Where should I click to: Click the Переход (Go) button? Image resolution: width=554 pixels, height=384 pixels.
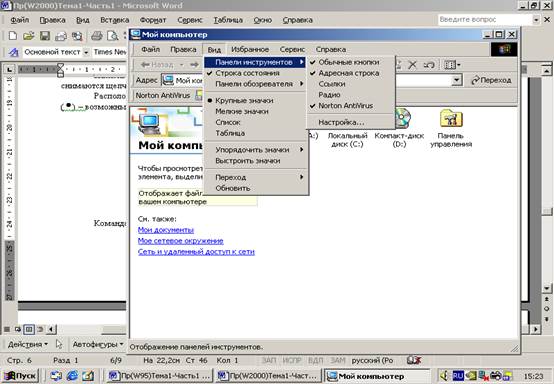pos(491,80)
